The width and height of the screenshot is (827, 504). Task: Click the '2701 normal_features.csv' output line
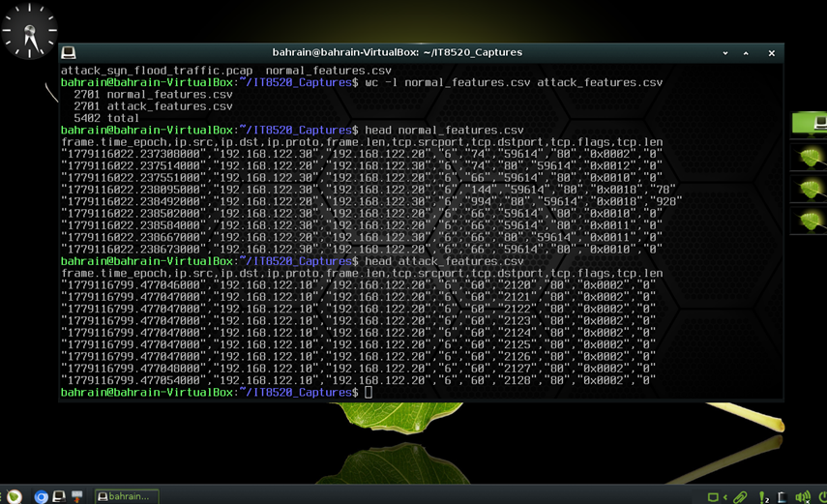coord(153,95)
